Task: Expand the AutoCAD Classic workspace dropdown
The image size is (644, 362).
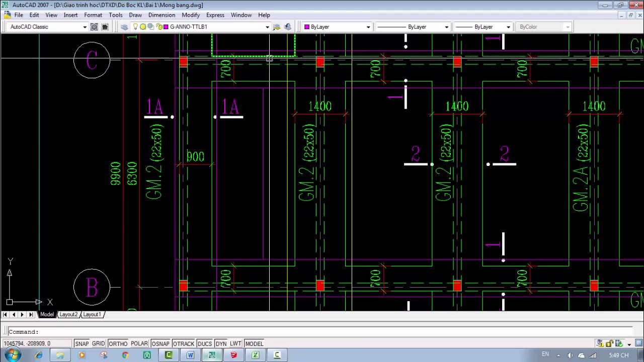Action: 85,27
